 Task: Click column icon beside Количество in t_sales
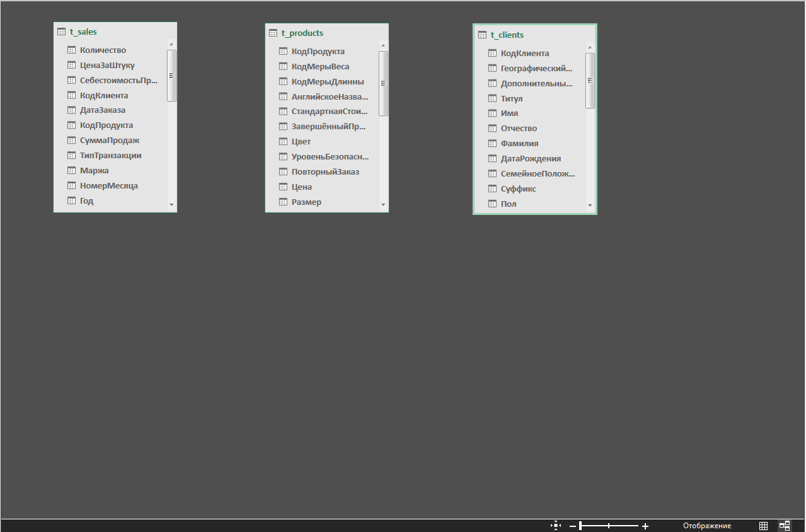tap(71, 50)
